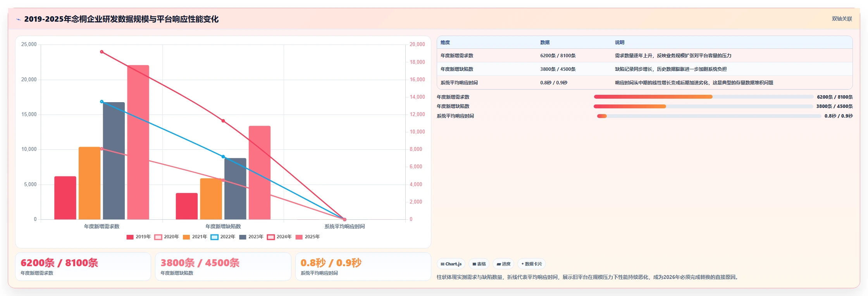Click the footer note starting 柱状体现实测需求

[x=587, y=277]
